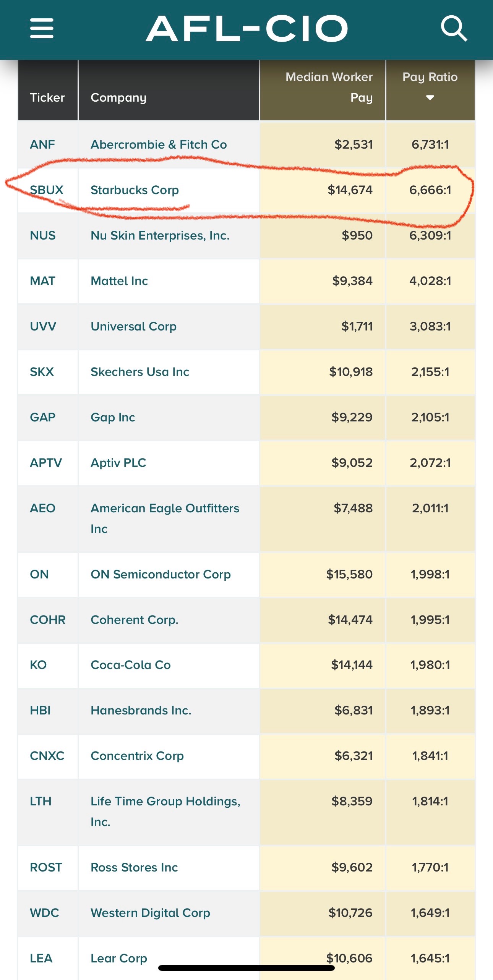Open American Eagle Outfitters Inc link
The image size is (493, 980).
pyautogui.click(x=165, y=509)
